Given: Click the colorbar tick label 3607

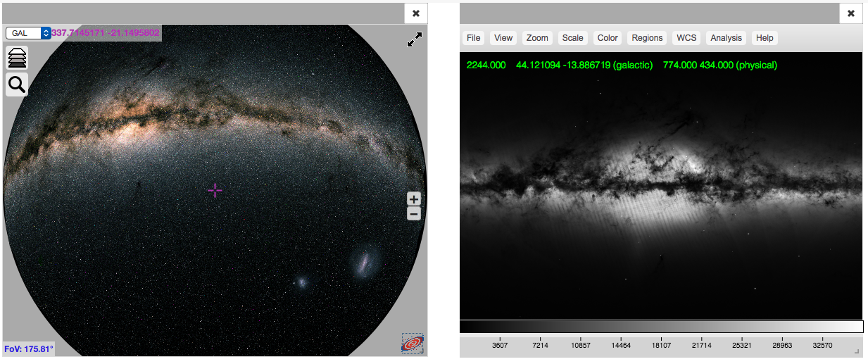Looking at the screenshot, I should 499,346.
